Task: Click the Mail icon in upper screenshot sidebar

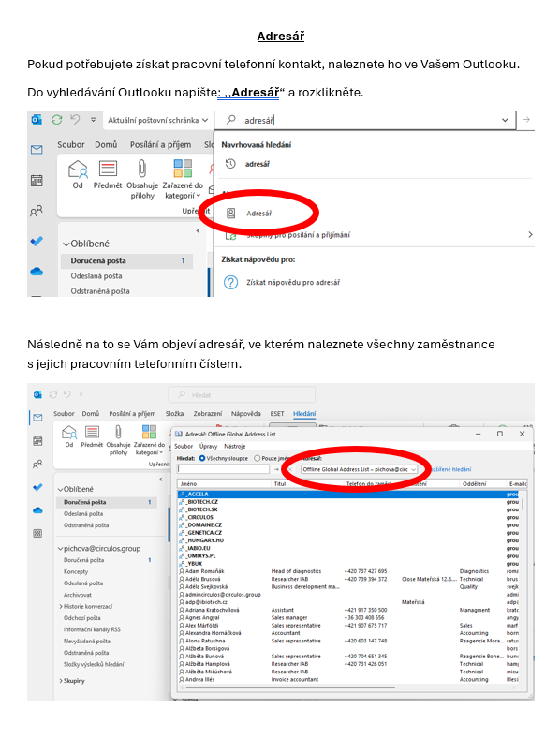Action: [37, 150]
